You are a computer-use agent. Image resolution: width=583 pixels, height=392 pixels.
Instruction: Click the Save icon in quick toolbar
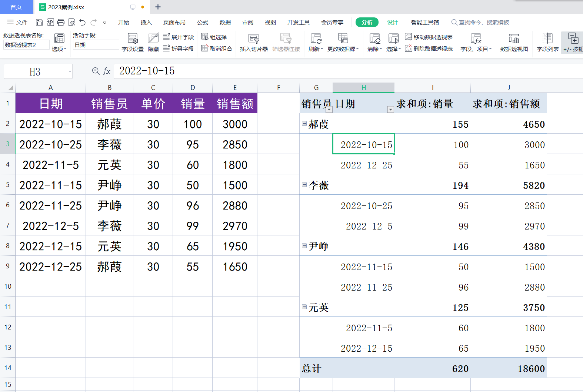click(x=39, y=22)
